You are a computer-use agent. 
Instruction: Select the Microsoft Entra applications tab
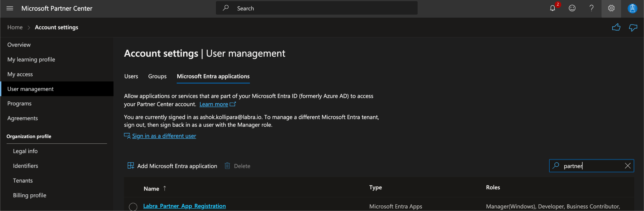pos(213,76)
